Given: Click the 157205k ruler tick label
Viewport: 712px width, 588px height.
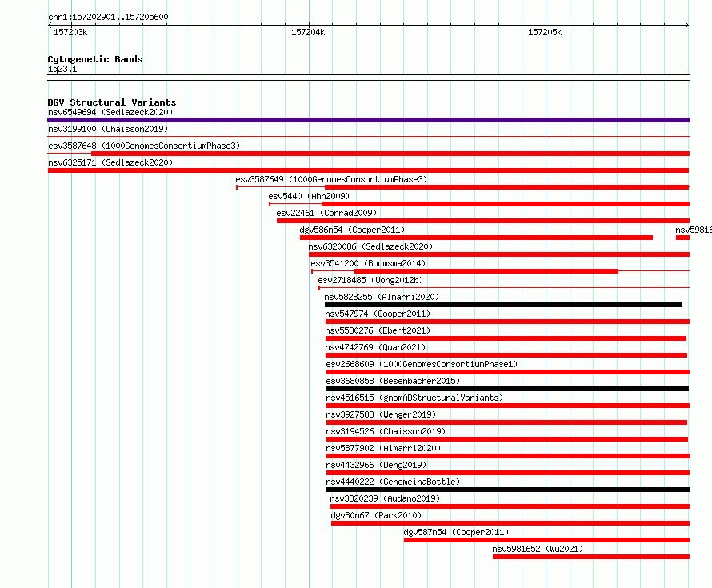Looking at the screenshot, I should click(545, 32).
